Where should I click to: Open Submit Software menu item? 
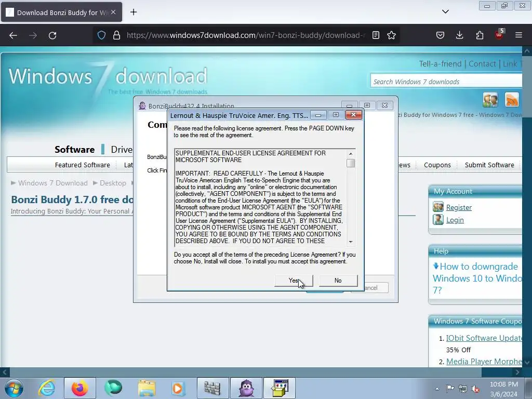489,165
